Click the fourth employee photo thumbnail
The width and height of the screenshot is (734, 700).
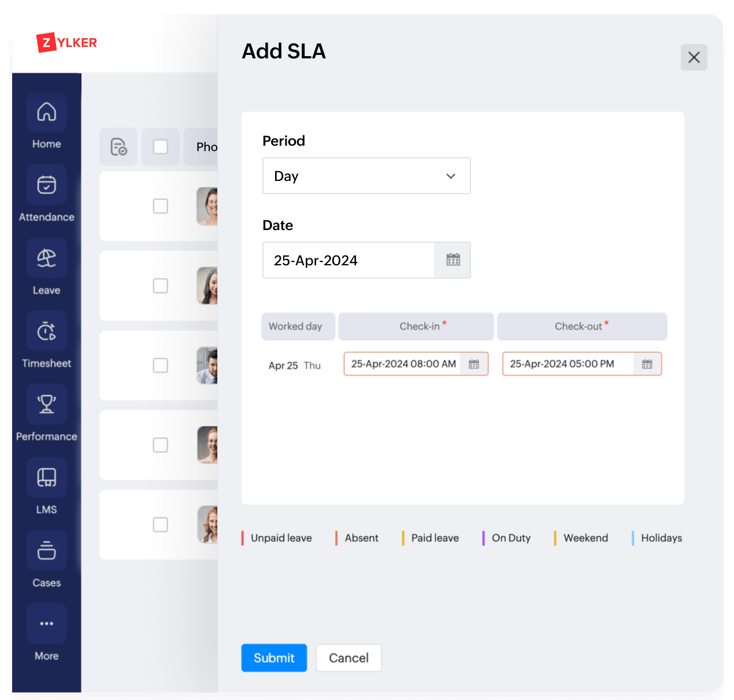click(207, 445)
